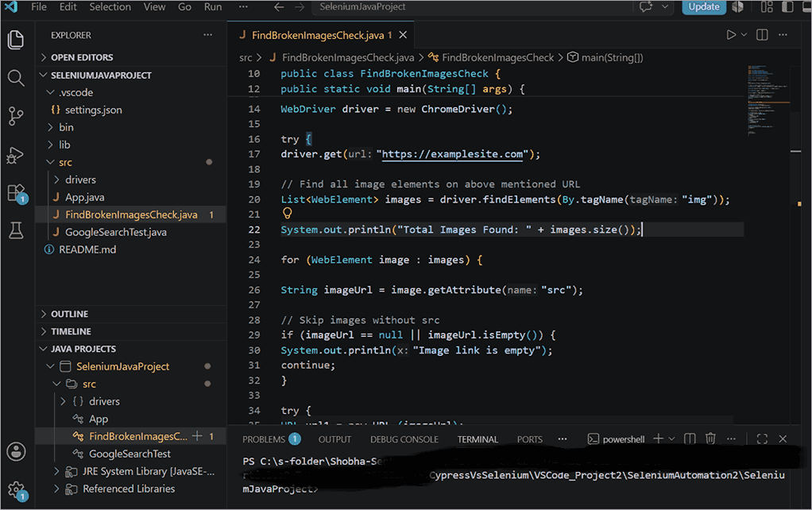Show more menu items via ellipsis
This screenshot has width=812, height=510.
click(243, 6)
